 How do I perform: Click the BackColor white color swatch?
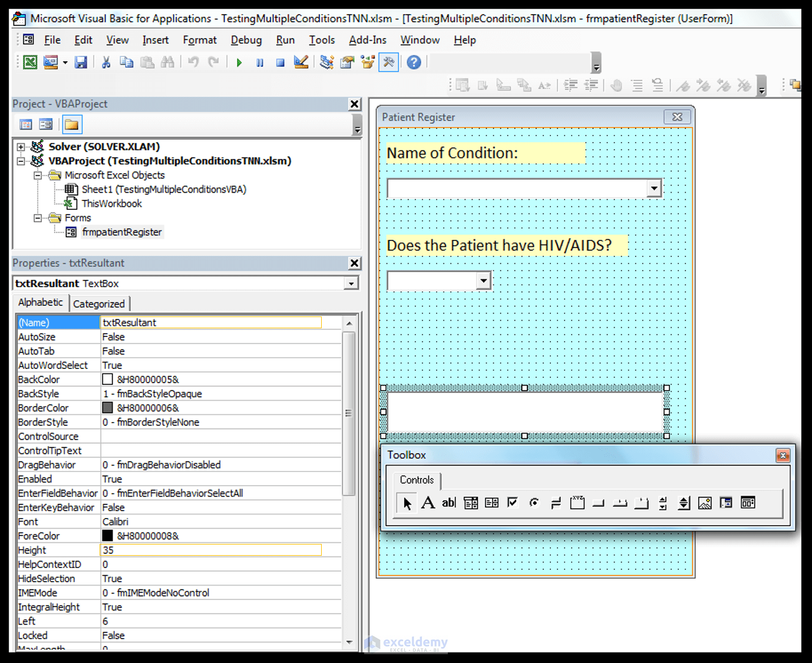tap(107, 380)
